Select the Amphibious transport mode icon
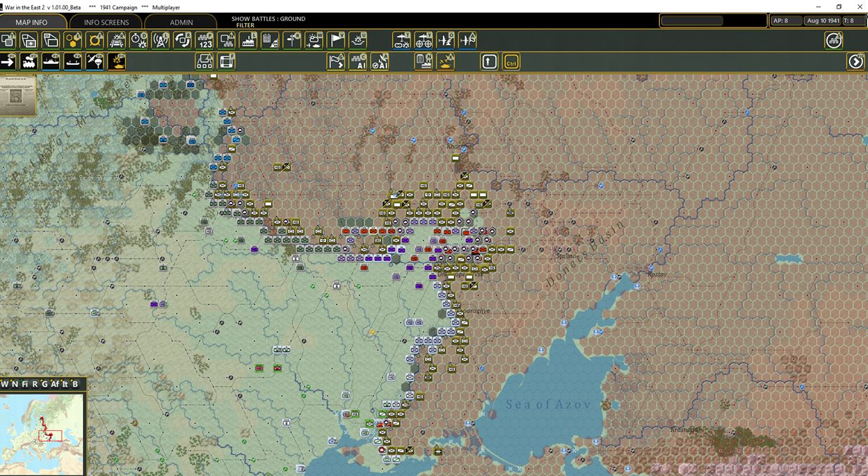Screen dimensions: 868x476 tap(73, 62)
